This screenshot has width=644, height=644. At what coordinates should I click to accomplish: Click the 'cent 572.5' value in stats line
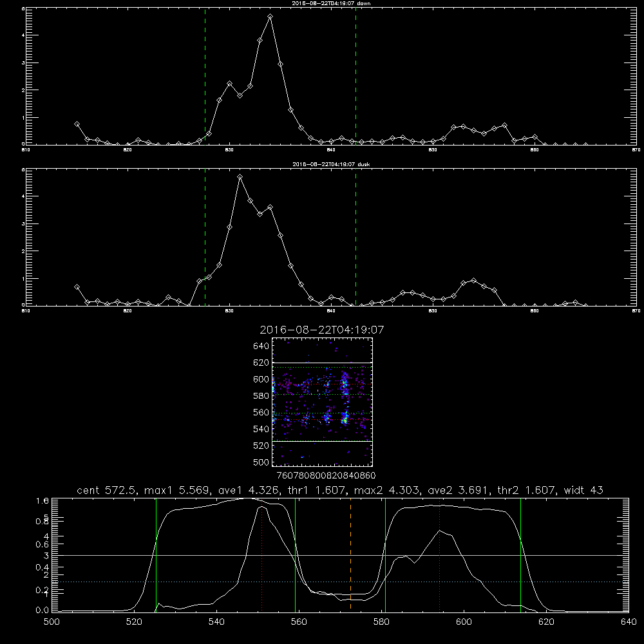tap(106, 490)
